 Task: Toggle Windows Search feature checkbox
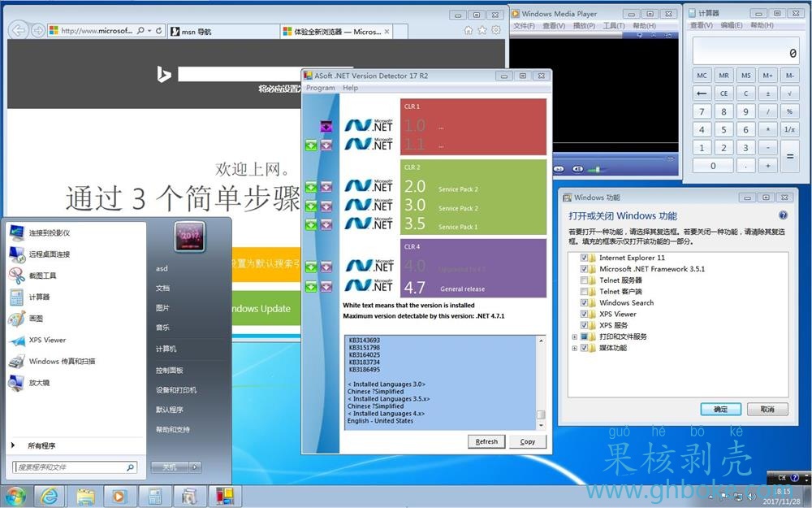pyautogui.click(x=584, y=303)
